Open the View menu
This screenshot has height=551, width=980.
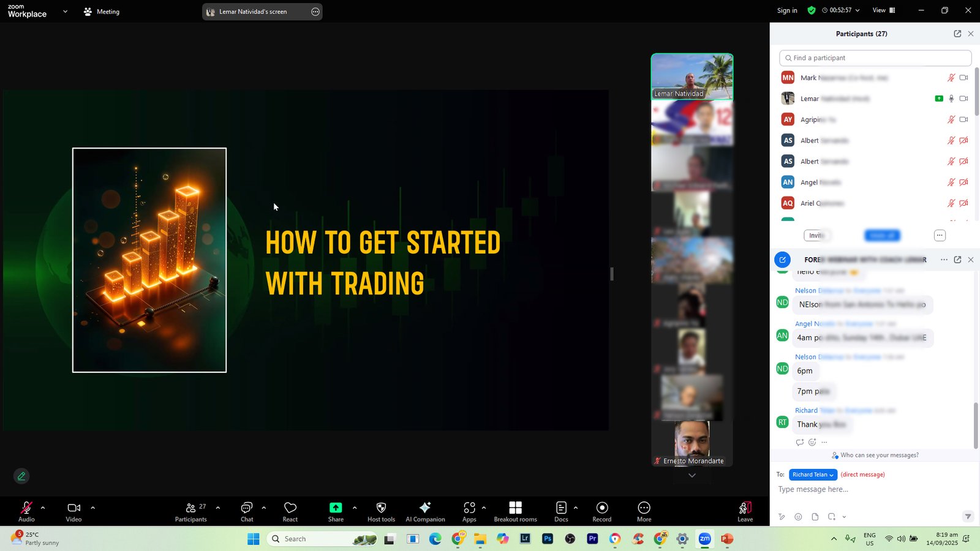pyautogui.click(x=883, y=10)
